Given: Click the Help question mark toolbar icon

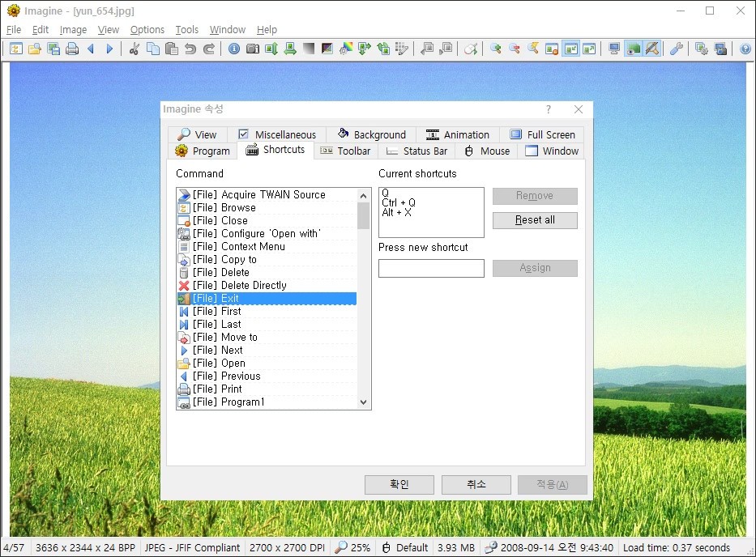Looking at the screenshot, I should [x=745, y=49].
